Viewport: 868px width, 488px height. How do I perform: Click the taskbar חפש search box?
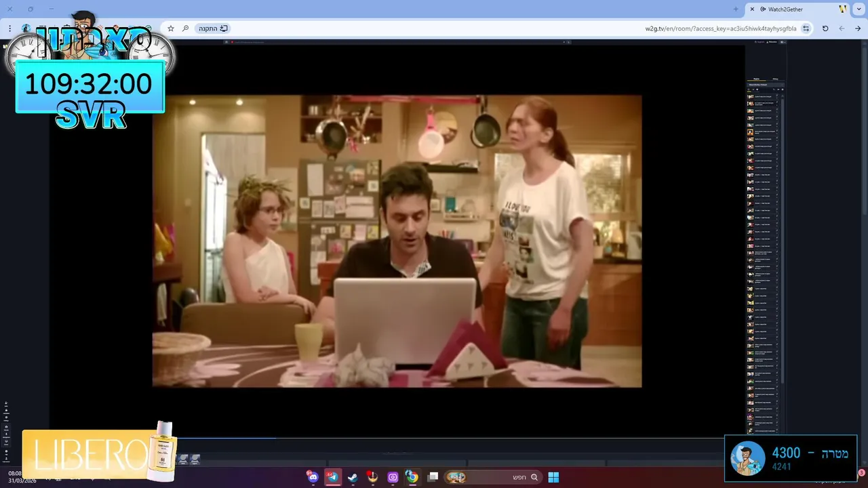point(492,477)
